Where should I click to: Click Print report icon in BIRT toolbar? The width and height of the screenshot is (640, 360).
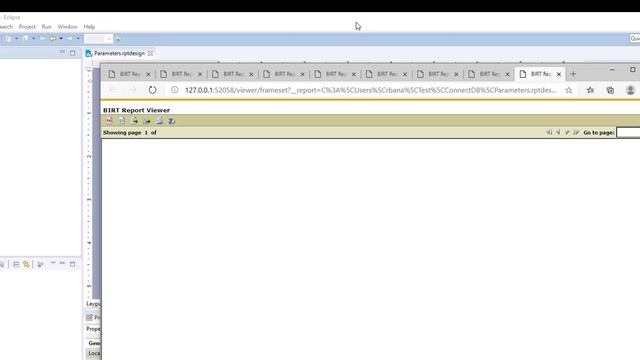(x=159, y=121)
